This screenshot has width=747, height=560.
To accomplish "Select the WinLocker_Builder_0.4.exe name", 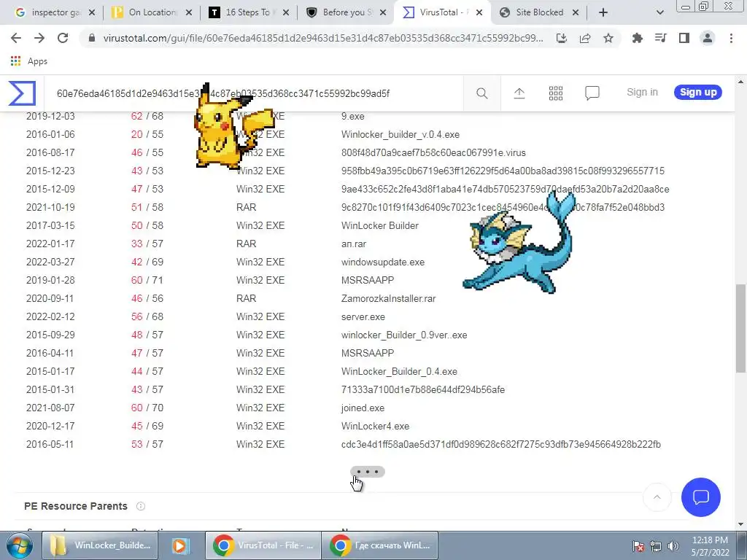I will (x=399, y=371).
